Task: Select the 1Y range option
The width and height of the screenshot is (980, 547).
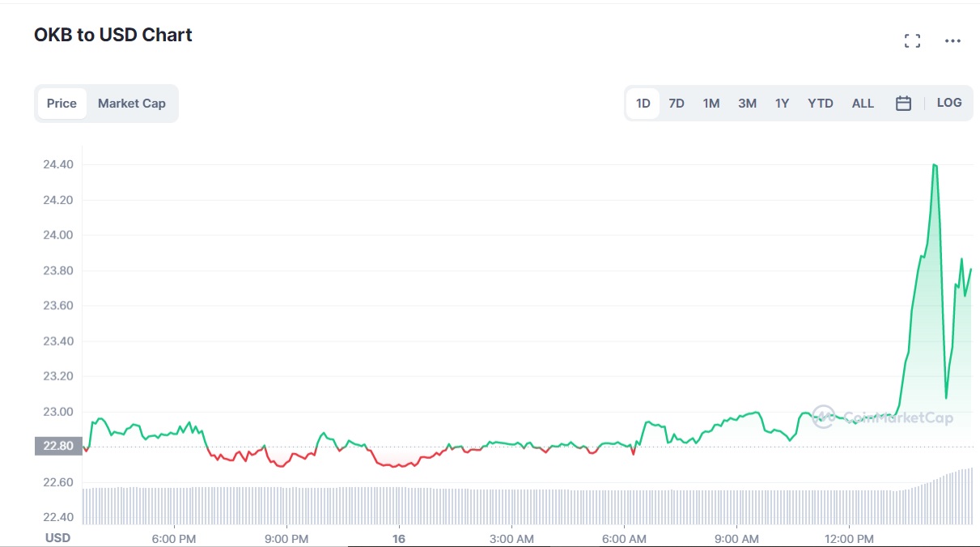Action: click(782, 103)
